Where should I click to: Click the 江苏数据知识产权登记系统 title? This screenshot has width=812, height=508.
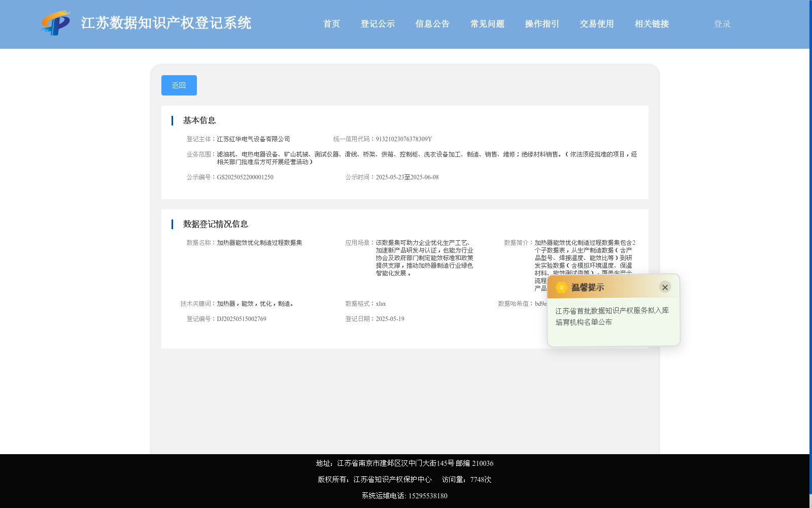[x=166, y=23]
